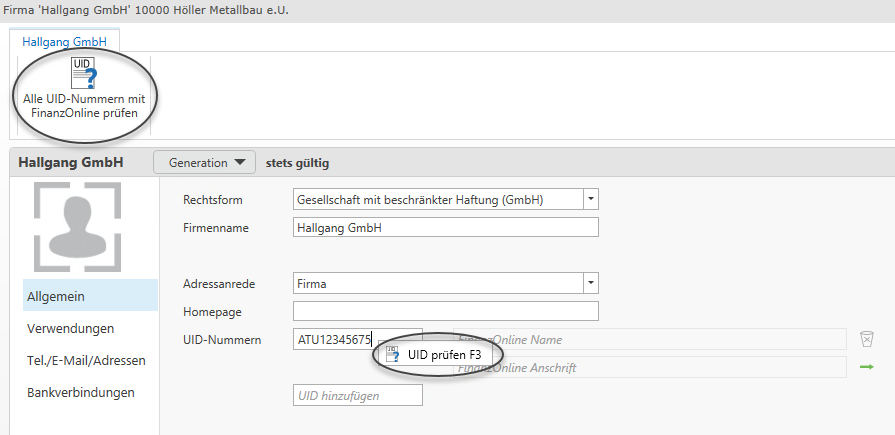This screenshot has height=435, width=895.
Task: Click the stets gültig validity label
Action: (x=294, y=163)
